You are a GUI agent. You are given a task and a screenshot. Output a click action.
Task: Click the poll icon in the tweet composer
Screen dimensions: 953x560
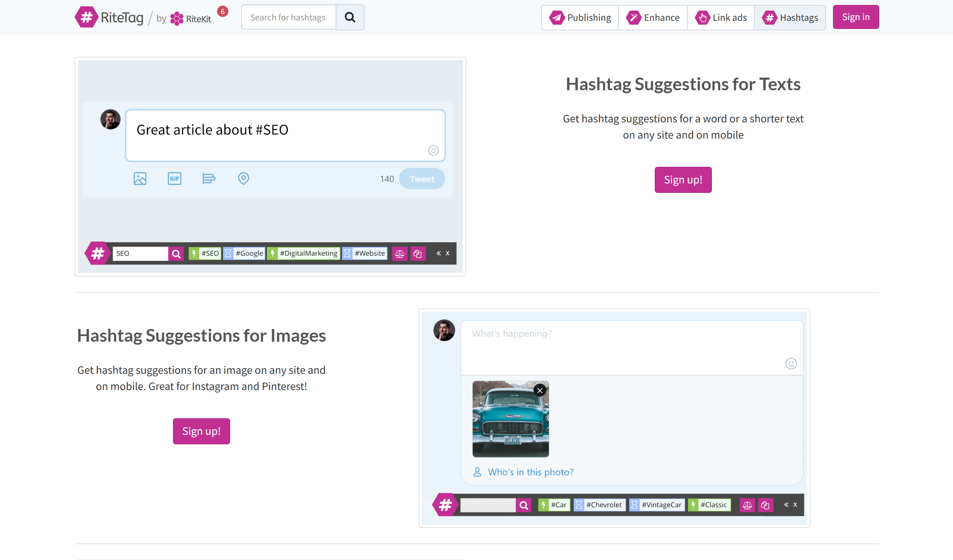(209, 178)
